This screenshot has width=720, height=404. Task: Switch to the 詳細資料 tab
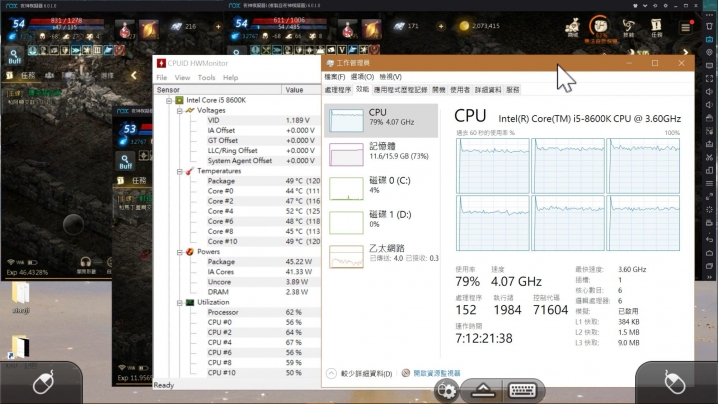point(488,90)
